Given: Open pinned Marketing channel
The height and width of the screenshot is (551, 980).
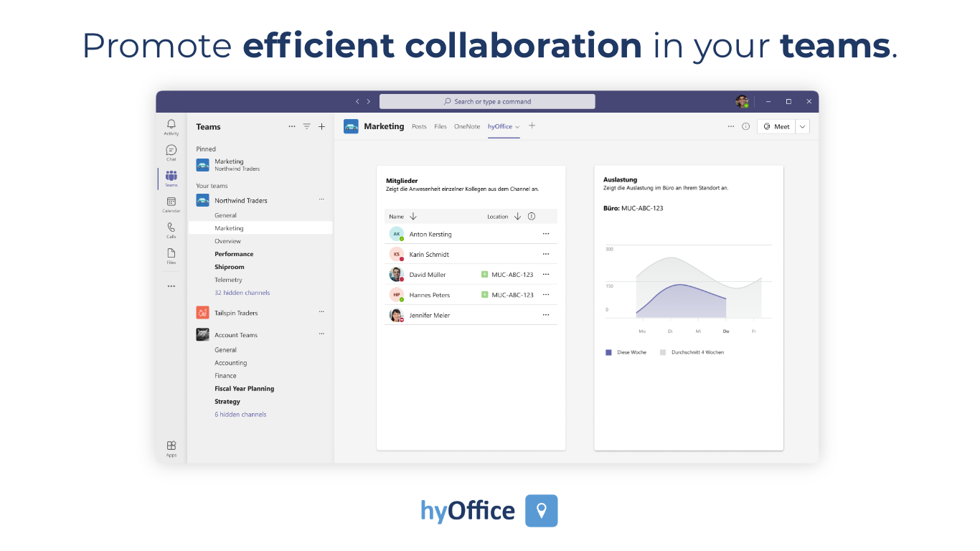Looking at the screenshot, I should point(260,165).
